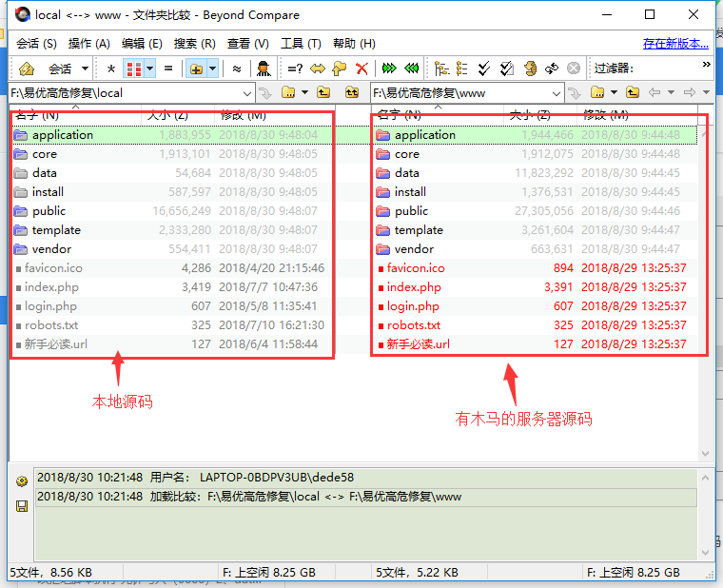This screenshot has width=723, height=588.
Task: Click left pane up-one-level folder icon
Action: coord(323,92)
